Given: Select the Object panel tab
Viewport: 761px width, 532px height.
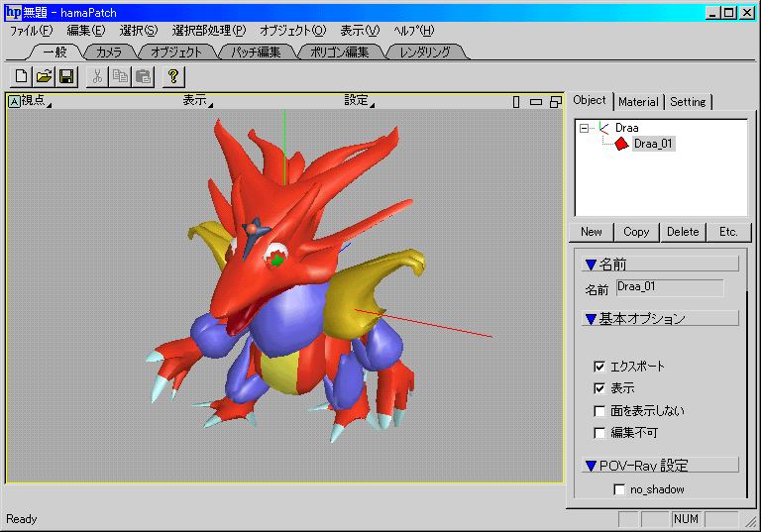Looking at the screenshot, I should 590,100.
